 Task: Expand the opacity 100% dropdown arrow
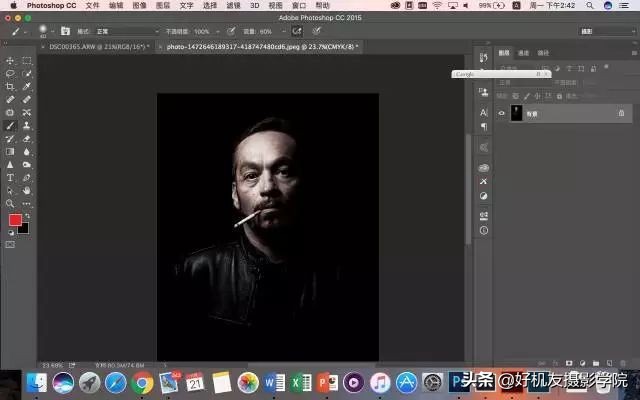click(x=218, y=31)
